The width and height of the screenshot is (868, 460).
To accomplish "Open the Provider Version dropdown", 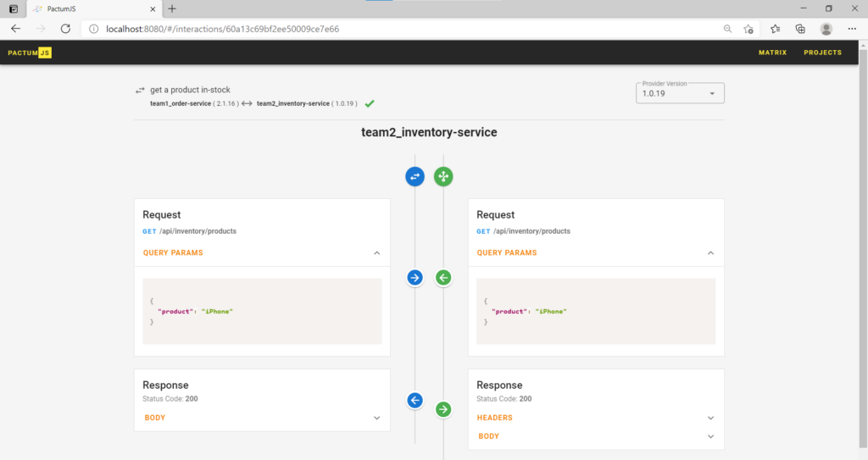I will point(680,93).
